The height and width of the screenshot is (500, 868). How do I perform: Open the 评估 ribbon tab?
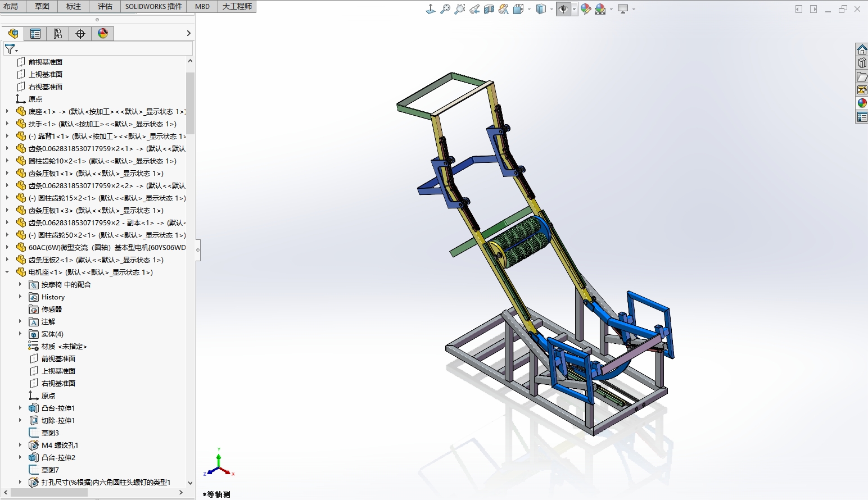click(x=105, y=6)
